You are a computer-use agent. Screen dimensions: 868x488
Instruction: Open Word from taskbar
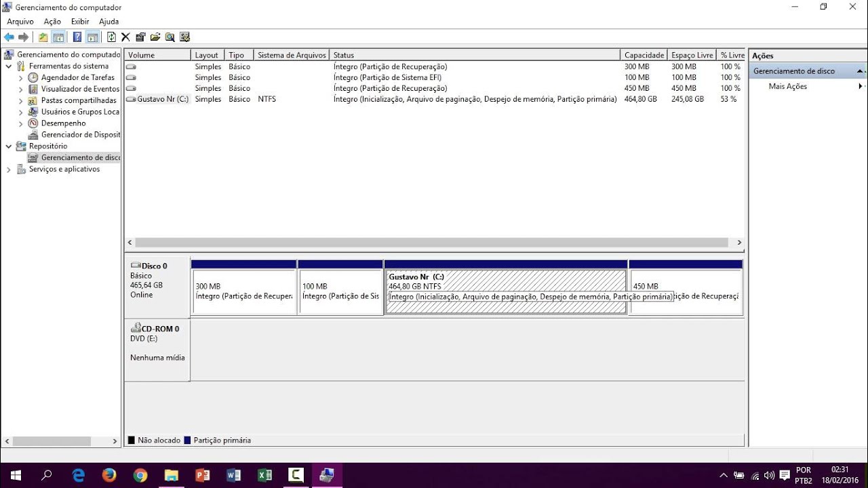(233, 475)
